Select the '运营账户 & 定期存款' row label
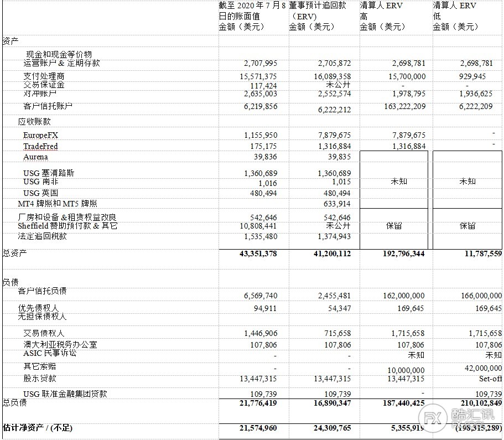Viewport: 504px width, 440px height. (62, 63)
